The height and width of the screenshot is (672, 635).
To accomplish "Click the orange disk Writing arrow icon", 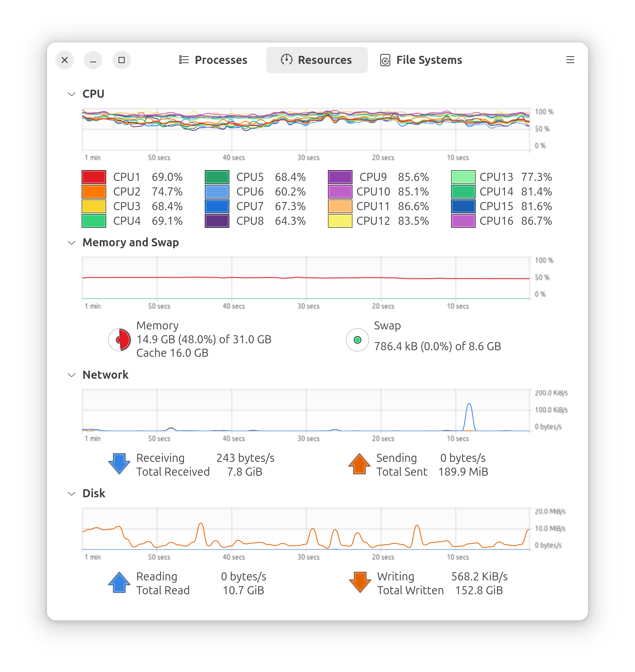I will (360, 582).
